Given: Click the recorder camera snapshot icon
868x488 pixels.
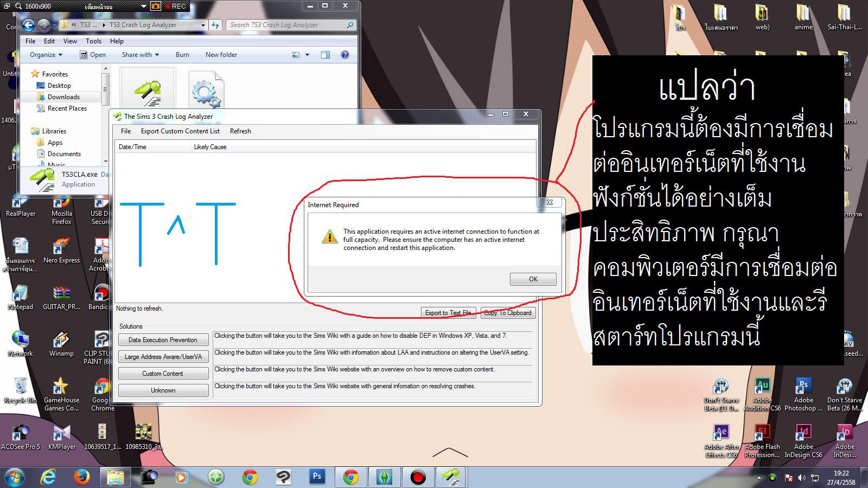Looking at the screenshot, I should [156, 7].
